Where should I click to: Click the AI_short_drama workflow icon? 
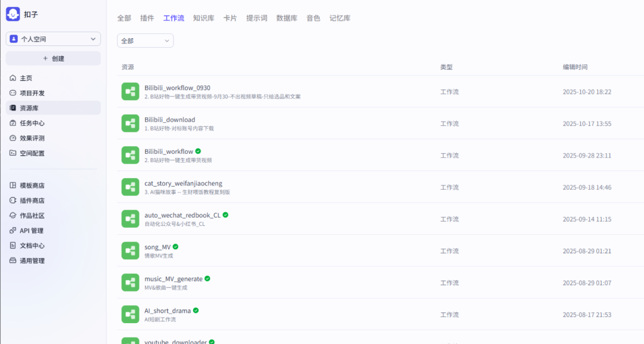click(130, 314)
